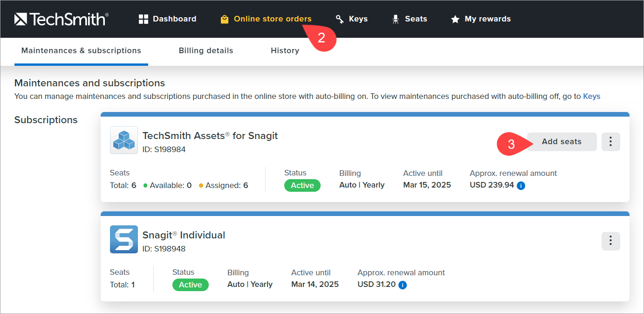Open the kebab menu on Snagit Individual card
Image resolution: width=644 pixels, height=314 pixels.
click(610, 241)
